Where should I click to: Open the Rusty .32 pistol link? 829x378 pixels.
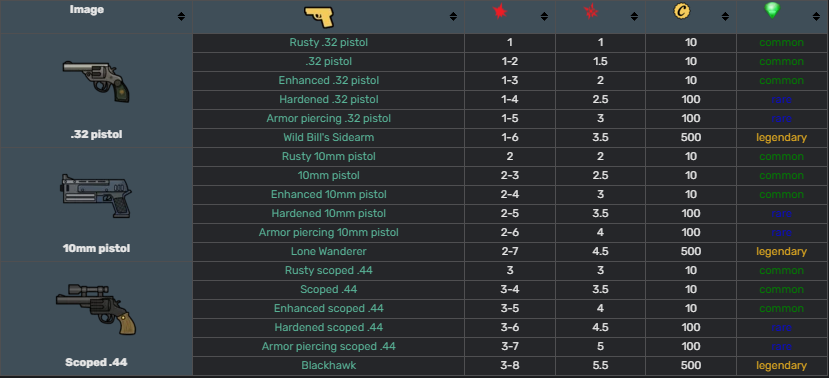coord(328,42)
